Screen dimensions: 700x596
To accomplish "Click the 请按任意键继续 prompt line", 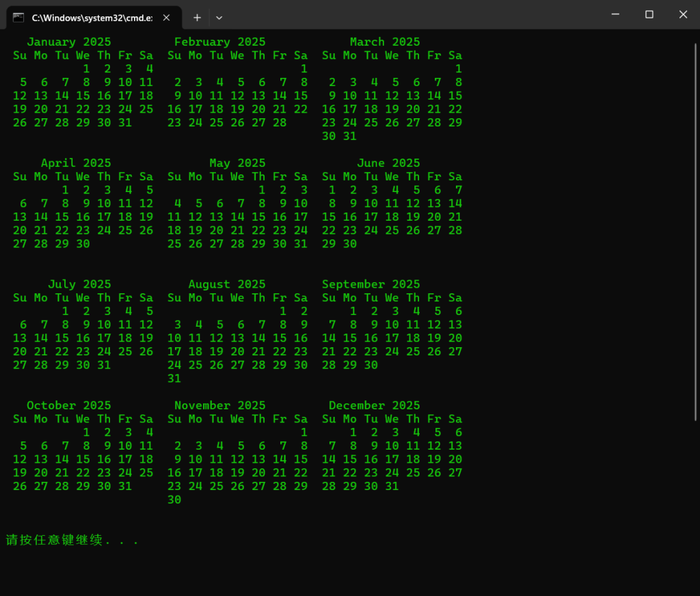I will coord(72,540).
